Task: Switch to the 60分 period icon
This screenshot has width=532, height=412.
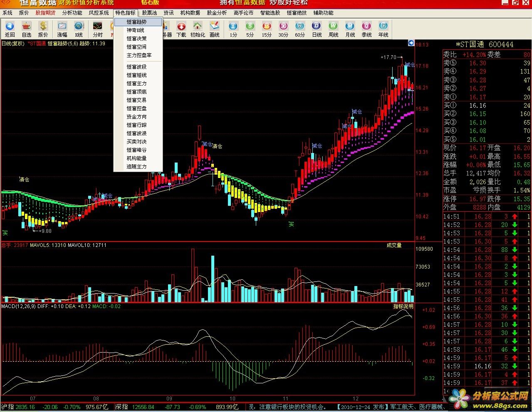Action: (300, 26)
